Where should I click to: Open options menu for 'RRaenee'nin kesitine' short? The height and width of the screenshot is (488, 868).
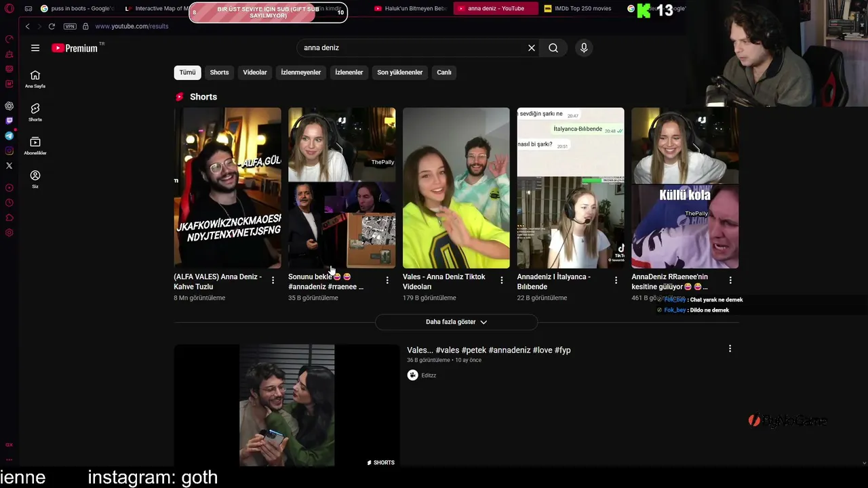pos(730,280)
